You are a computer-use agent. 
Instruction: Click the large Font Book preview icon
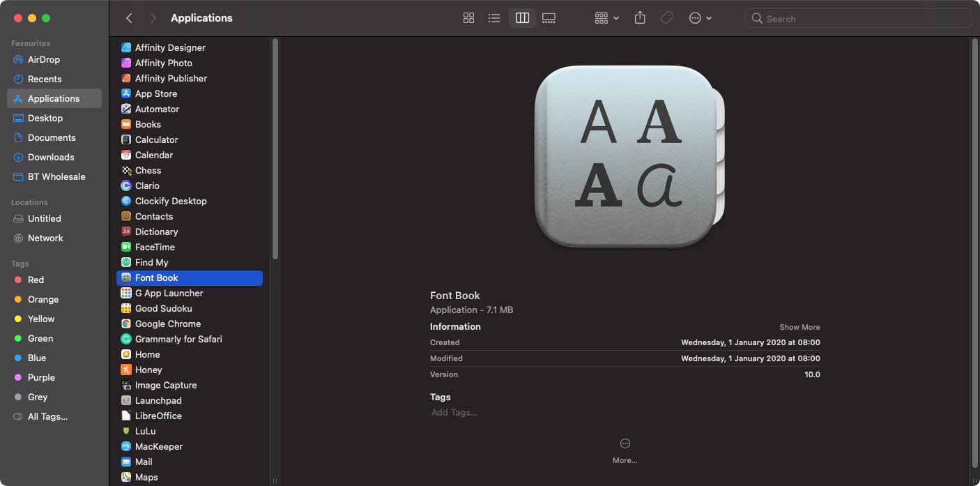[x=630, y=155]
